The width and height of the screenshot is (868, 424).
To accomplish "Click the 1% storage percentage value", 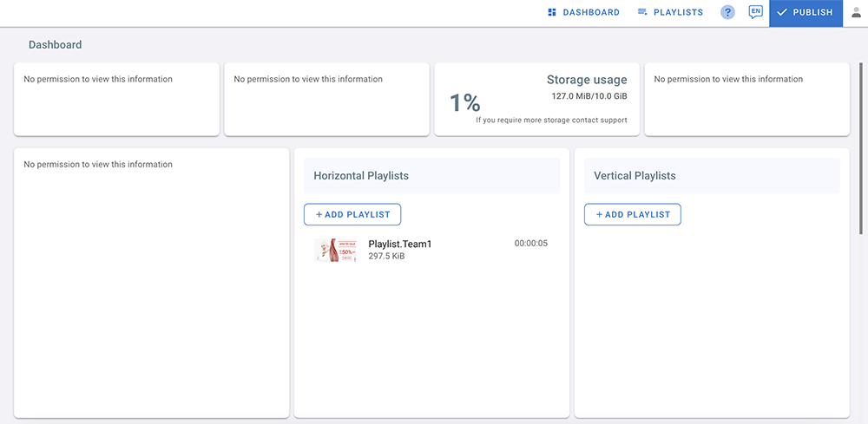I will pyautogui.click(x=464, y=103).
